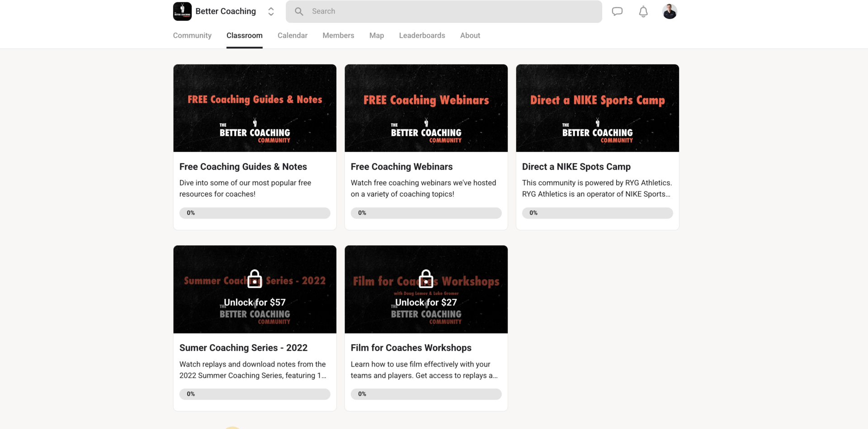Open the Free Coaching Webinars title
Viewport: 868px width, 429px height.
pos(402,167)
